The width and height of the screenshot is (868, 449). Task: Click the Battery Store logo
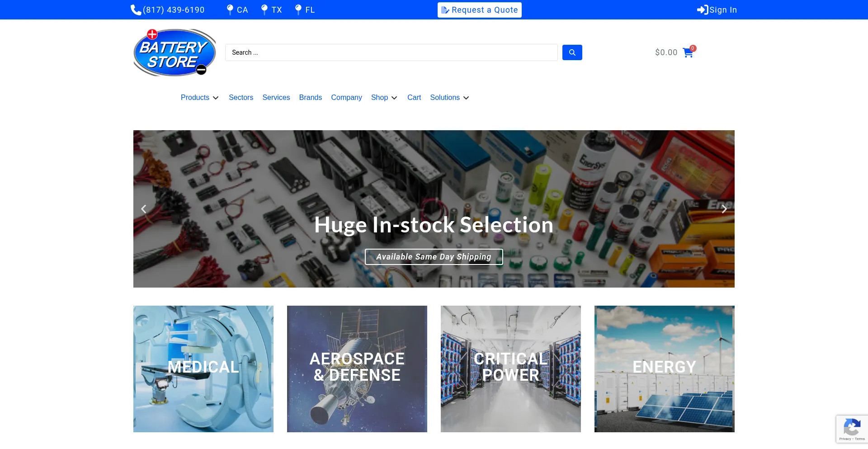point(175,52)
